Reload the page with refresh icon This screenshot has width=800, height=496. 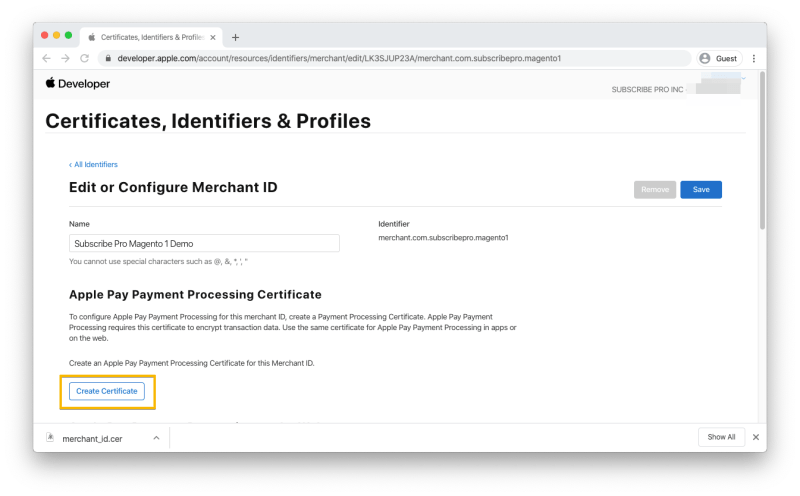coord(85,58)
